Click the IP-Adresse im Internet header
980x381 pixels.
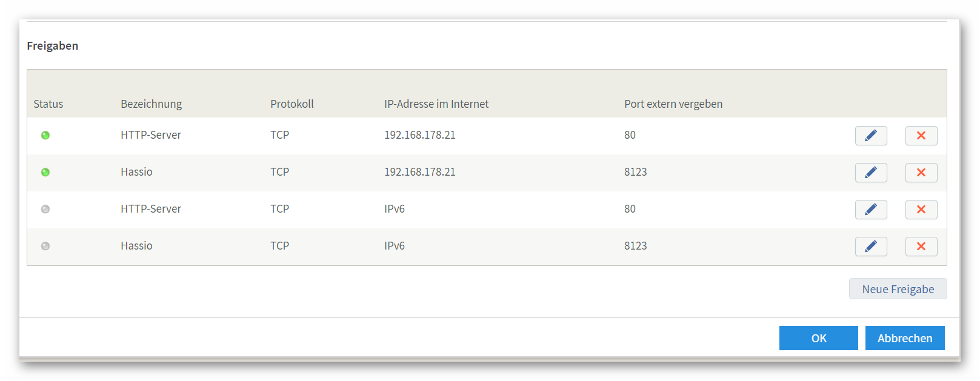[436, 104]
